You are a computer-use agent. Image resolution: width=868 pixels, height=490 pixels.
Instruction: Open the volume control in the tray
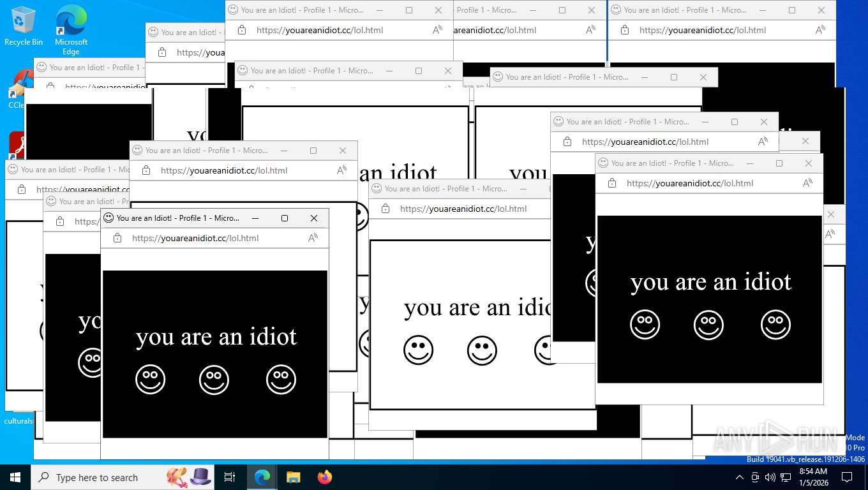770,477
